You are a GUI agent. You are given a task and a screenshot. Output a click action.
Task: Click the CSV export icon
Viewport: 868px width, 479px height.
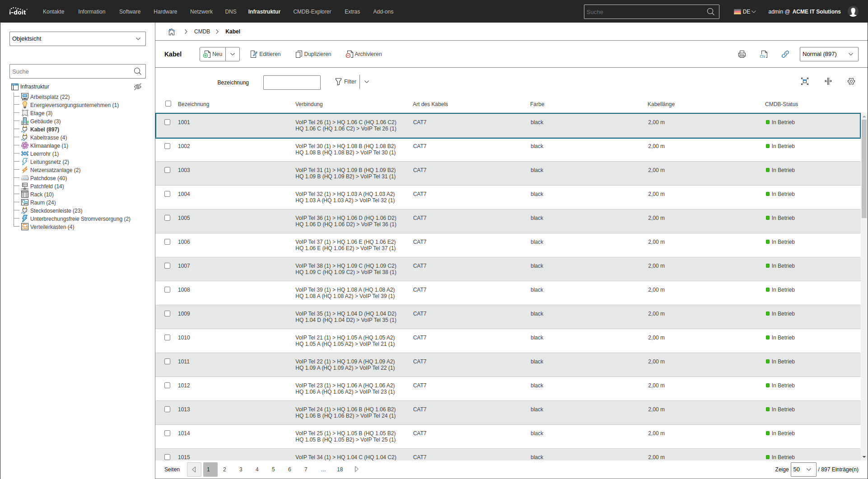pos(764,54)
